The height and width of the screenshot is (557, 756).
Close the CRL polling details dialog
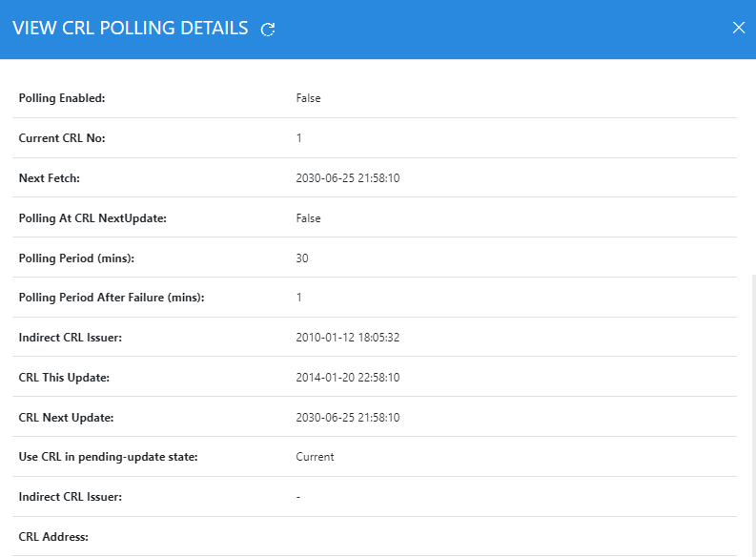click(738, 28)
